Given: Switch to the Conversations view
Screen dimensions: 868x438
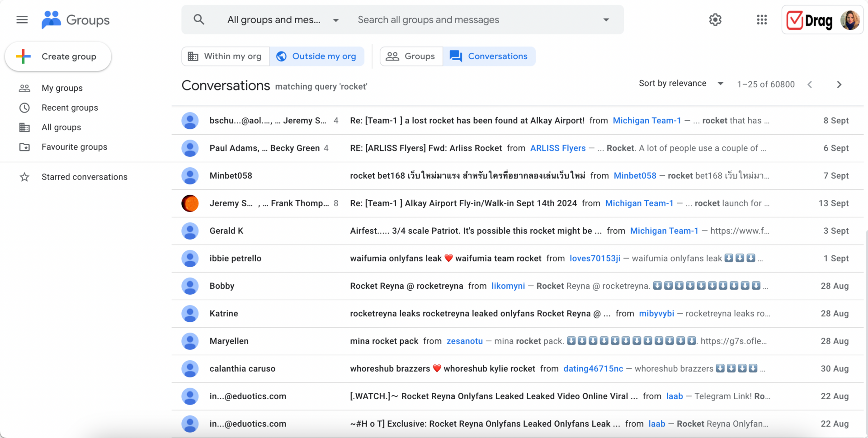Looking at the screenshot, I should [x=489, y=57].
